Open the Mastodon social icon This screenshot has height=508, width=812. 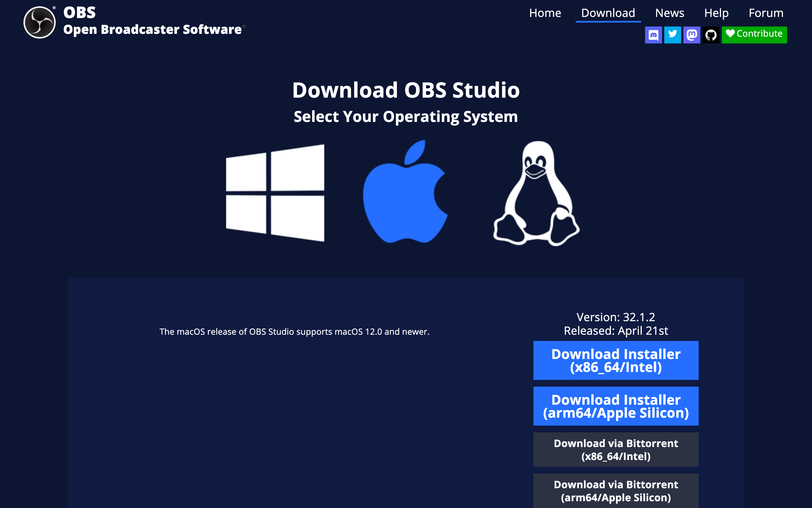[692, 35]
